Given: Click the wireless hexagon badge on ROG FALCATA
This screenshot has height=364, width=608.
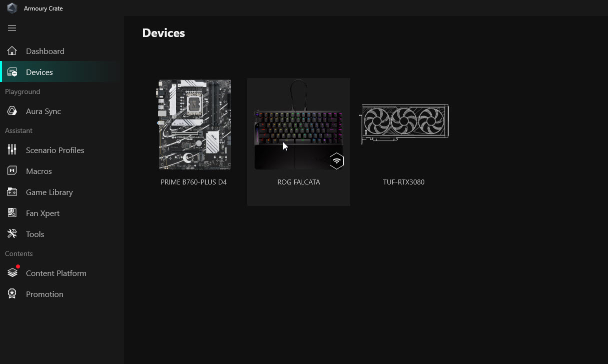Looking at the screenshot, I should pos(337,161).
